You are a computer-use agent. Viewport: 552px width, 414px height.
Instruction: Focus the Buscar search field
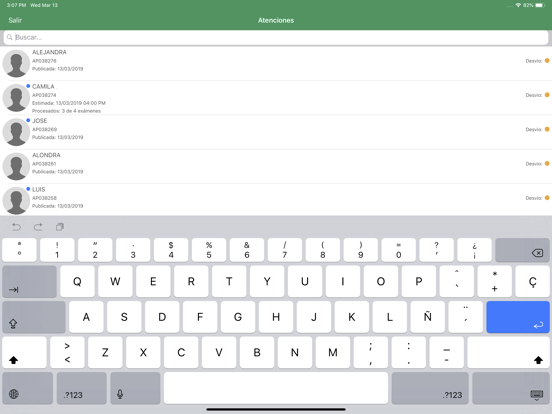(x=276, y=37)
